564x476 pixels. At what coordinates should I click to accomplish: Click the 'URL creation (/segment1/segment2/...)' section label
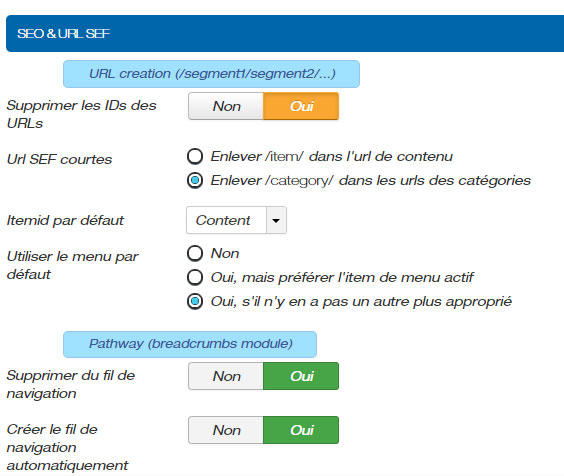pyautogui.click(x=212, y=74)
